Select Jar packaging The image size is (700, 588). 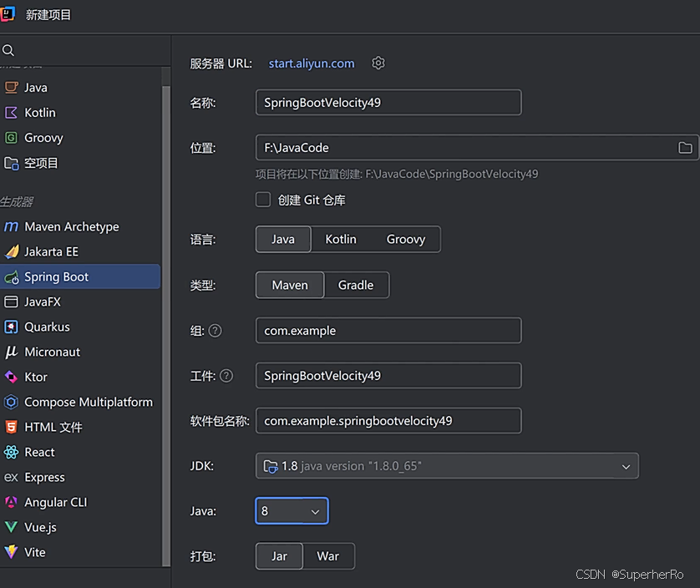point(280,556)
